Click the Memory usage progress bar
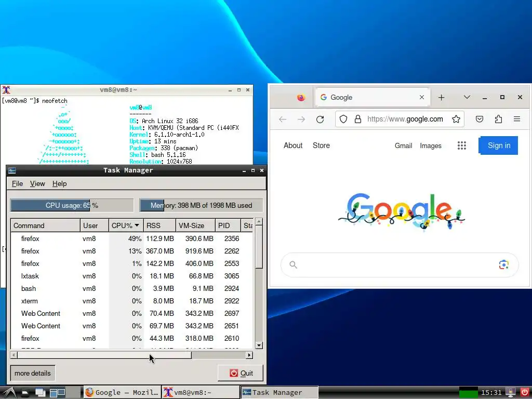Image resolution: width=532 pixels, height=399 pixels. (201, 205)
